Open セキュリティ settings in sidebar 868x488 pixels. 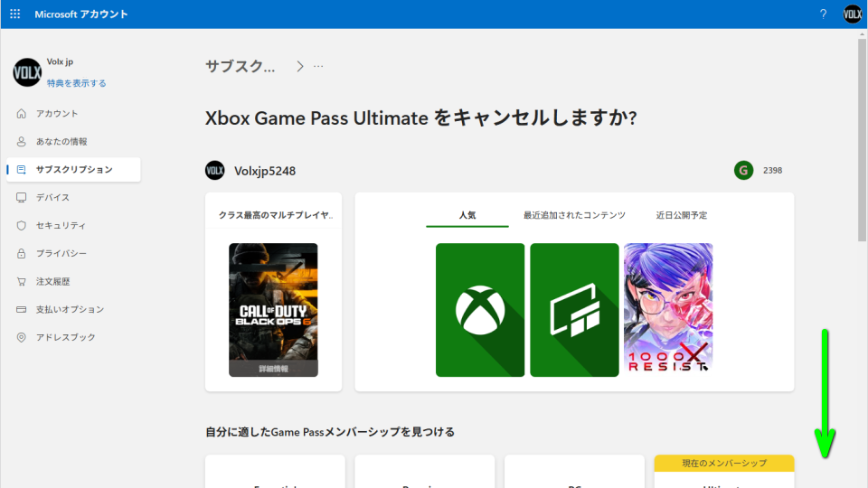(x=61, y=226)
